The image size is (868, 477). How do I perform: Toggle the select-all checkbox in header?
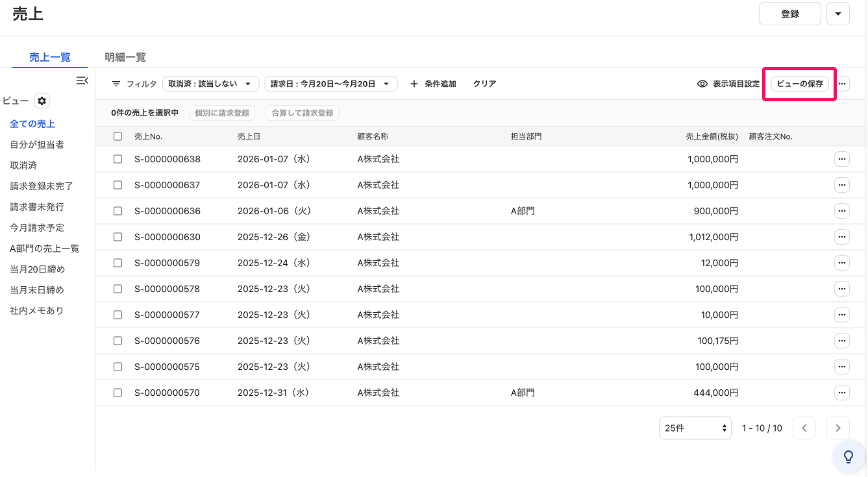pos(118,136)
